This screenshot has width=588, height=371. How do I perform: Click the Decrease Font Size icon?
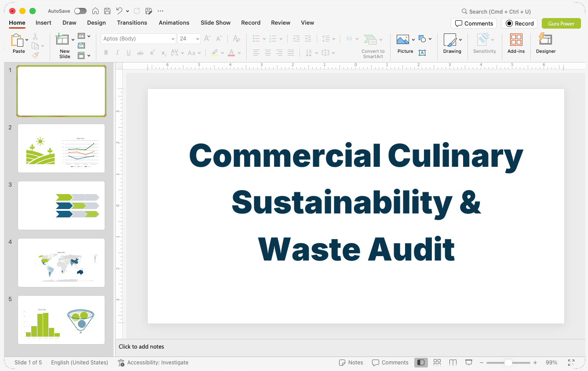pos(219,39)
